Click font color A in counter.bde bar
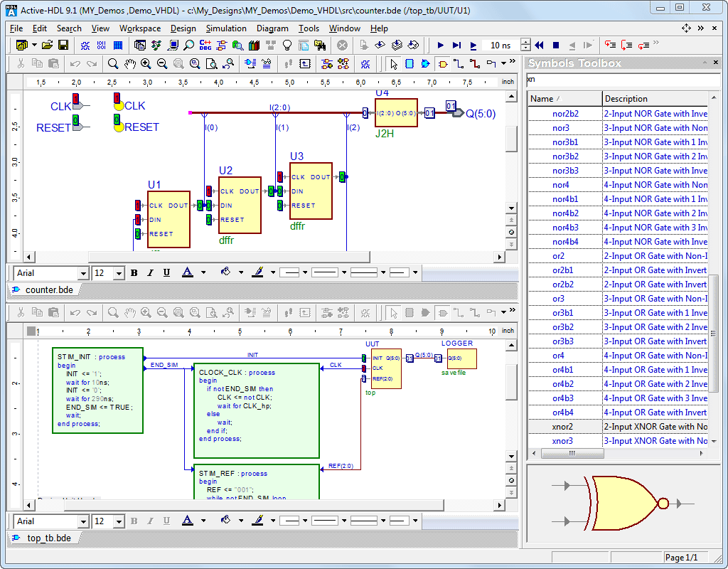 (x=187, y=272)
